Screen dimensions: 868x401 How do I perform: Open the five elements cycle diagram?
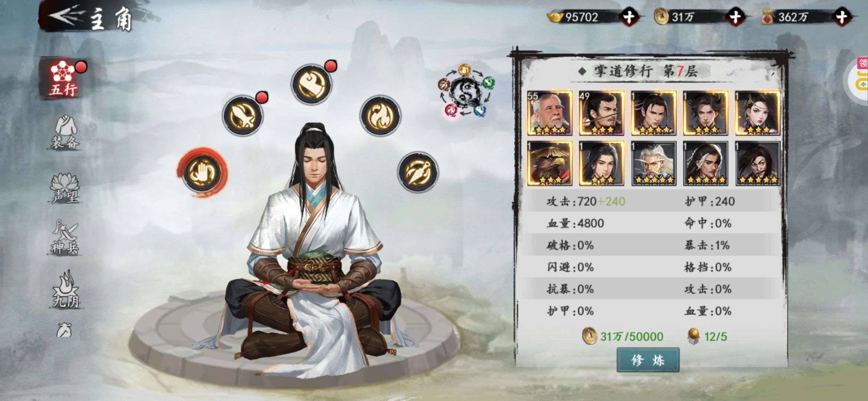[467, 91]
